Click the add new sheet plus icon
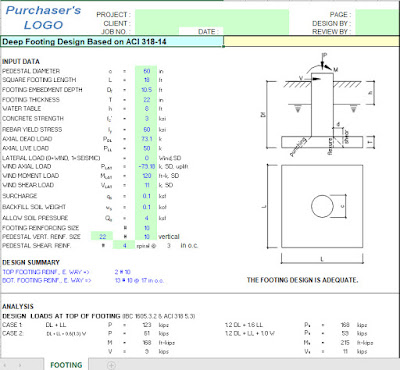Screen dimensions: 400x370 pyautogui.click(x=111, y=365)
